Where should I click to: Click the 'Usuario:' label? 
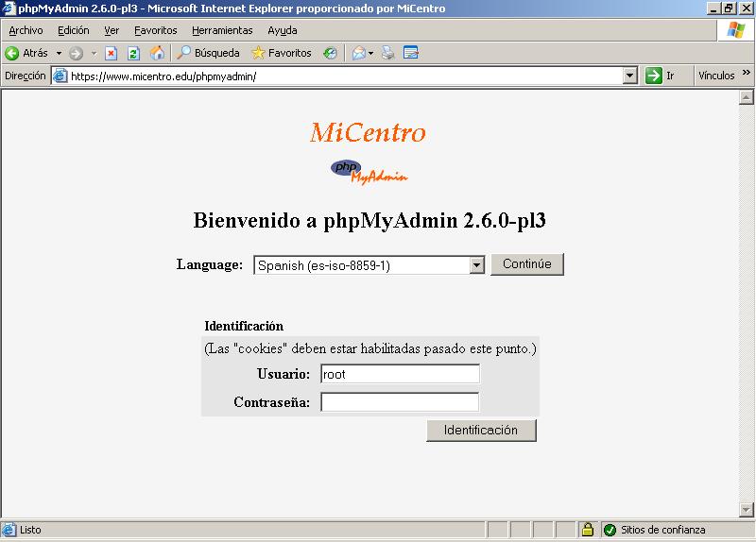283,374
